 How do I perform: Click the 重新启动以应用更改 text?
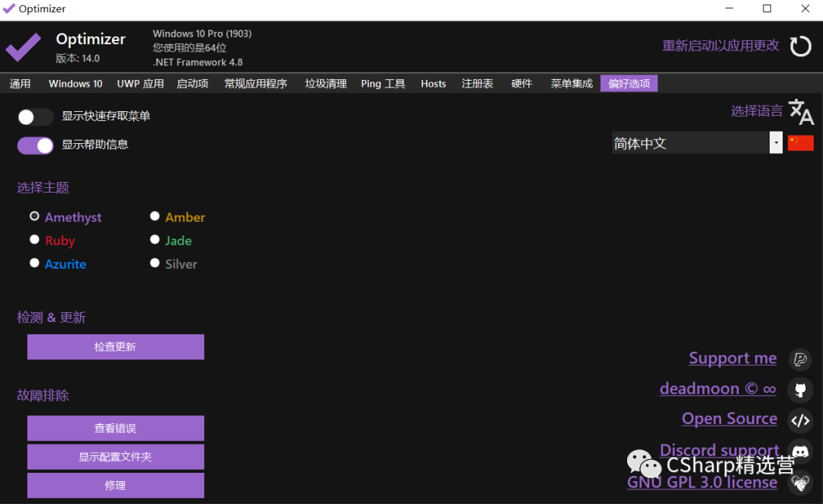coord(721,46)
